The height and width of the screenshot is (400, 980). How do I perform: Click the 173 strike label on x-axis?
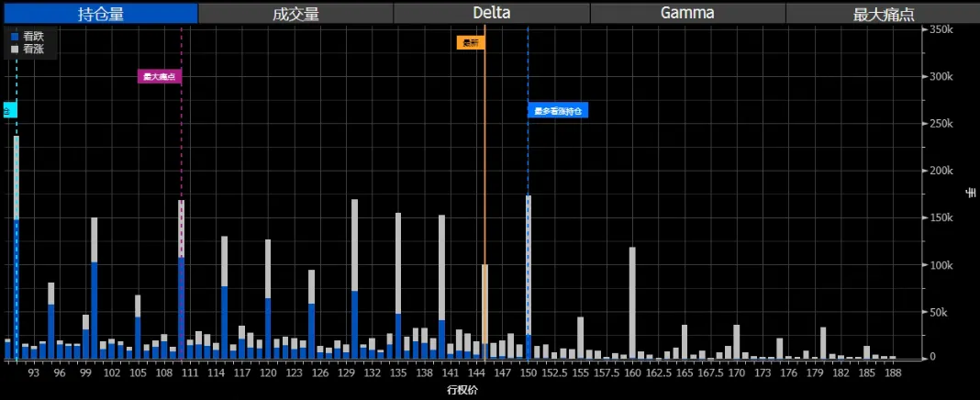point(763,372)
